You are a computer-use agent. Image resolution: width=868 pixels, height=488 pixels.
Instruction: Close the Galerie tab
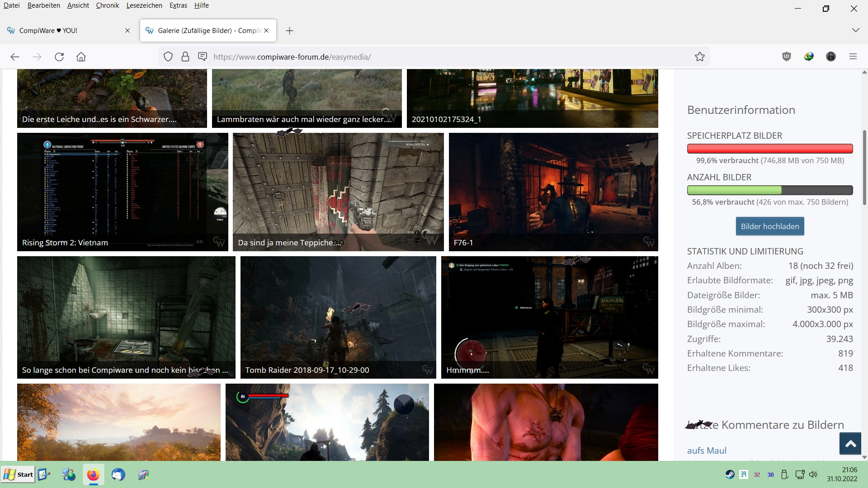click(x=267, y=31)
